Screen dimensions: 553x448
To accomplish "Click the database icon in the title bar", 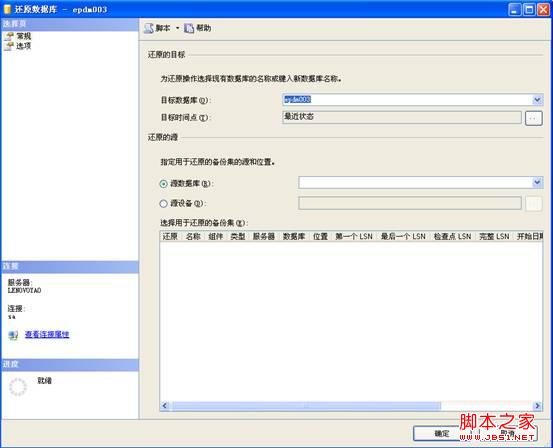I will (x=7, y=10).
